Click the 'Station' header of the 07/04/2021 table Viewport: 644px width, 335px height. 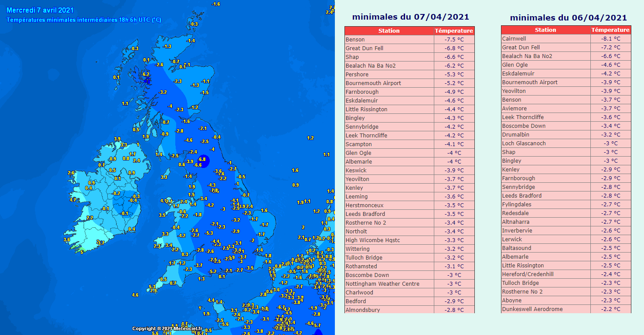coord(389,31)
